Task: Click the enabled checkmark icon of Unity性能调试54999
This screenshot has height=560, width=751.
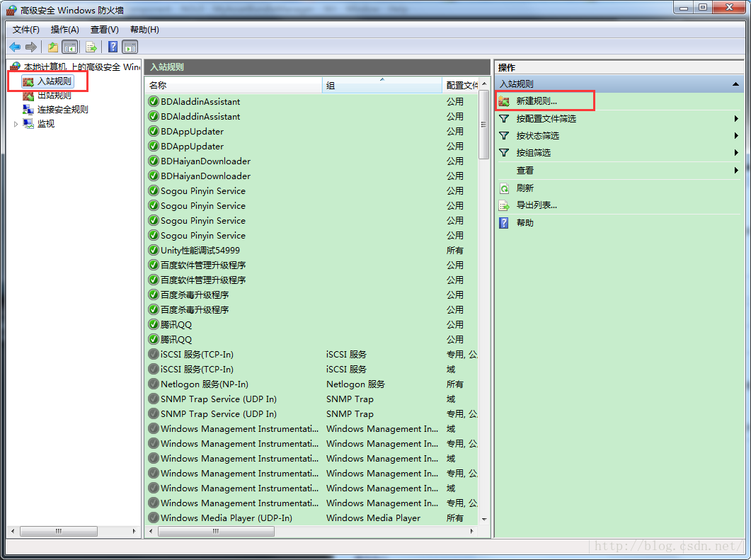Action: (x=154, y=250)
